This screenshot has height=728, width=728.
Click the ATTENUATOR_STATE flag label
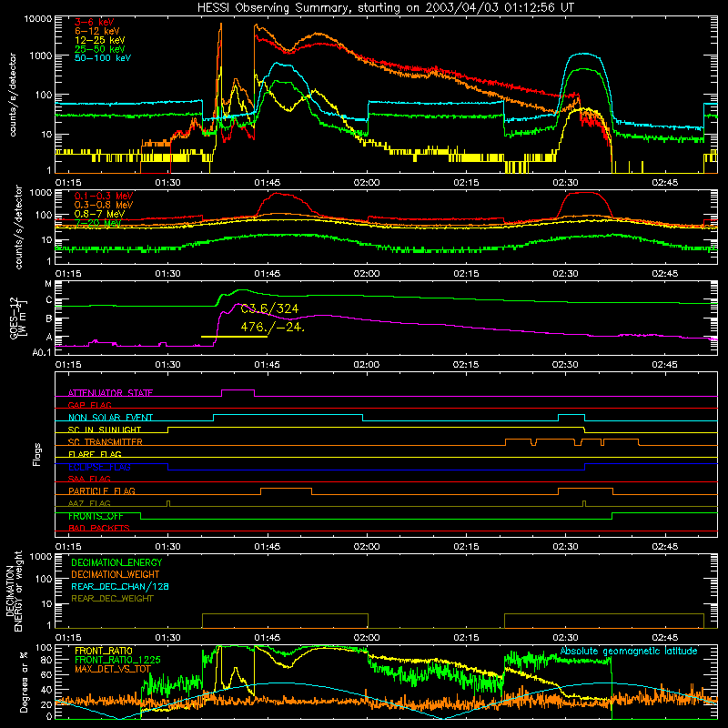pyautogui.click(x=110, y=393)
